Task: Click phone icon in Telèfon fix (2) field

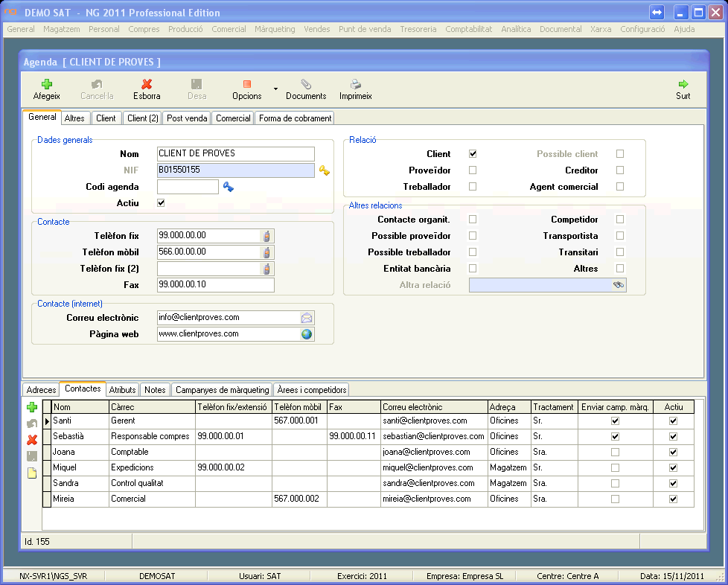Action: pos(266,269)
